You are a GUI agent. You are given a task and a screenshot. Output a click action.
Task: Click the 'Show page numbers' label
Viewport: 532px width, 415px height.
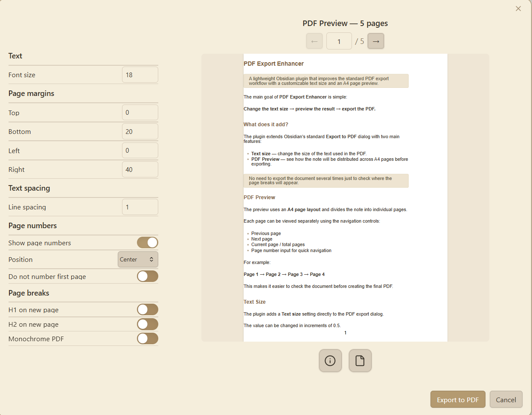pyautogui.click(x=40, y=243)
